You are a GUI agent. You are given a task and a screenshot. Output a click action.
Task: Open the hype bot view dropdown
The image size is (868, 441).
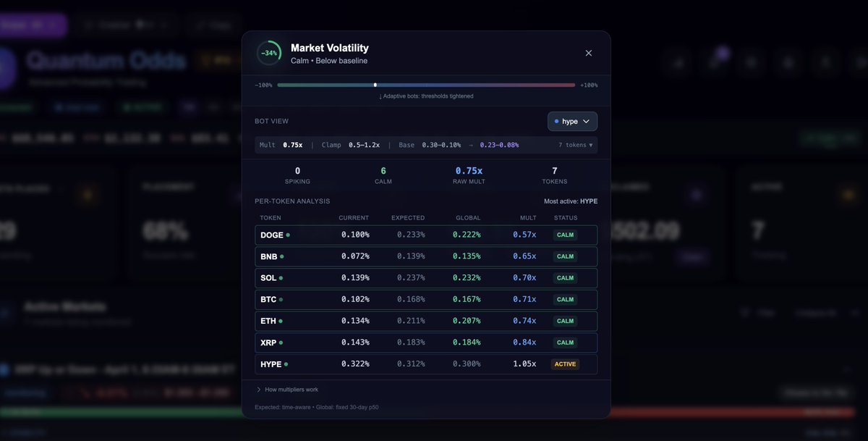[x=572, y=121]
